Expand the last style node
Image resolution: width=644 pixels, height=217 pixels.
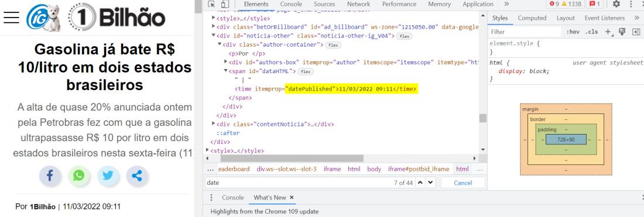(x=207, y=150)
